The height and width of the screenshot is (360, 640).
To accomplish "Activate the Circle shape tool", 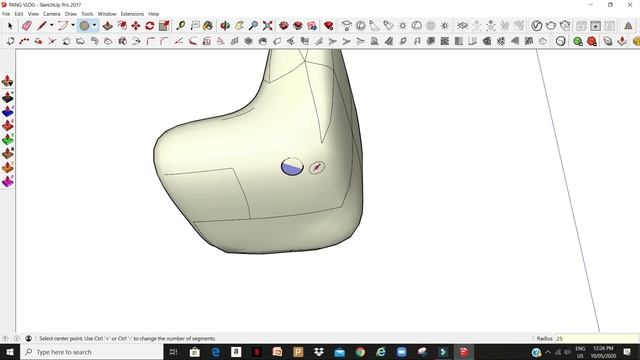I will point(84,26).
